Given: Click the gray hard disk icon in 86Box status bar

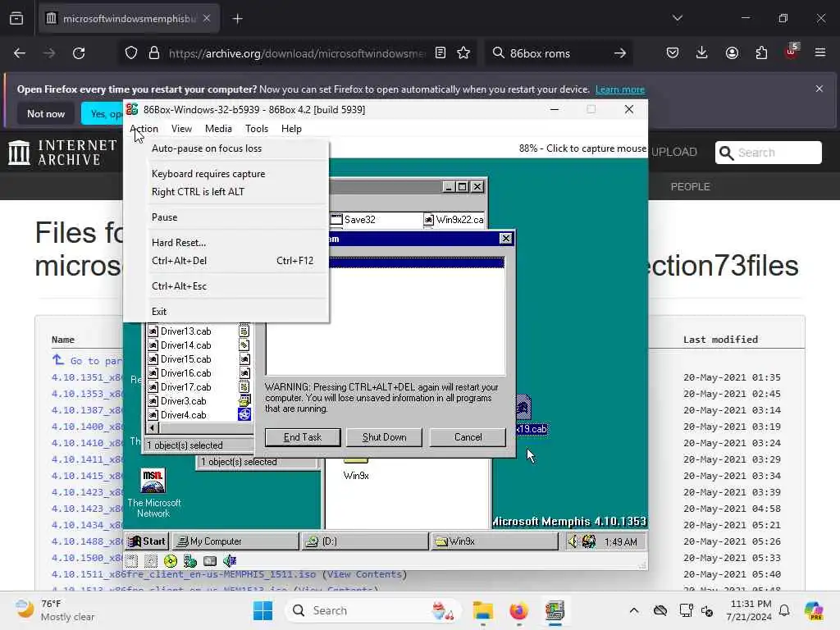Looking at the screenshot, I should 210,561.
